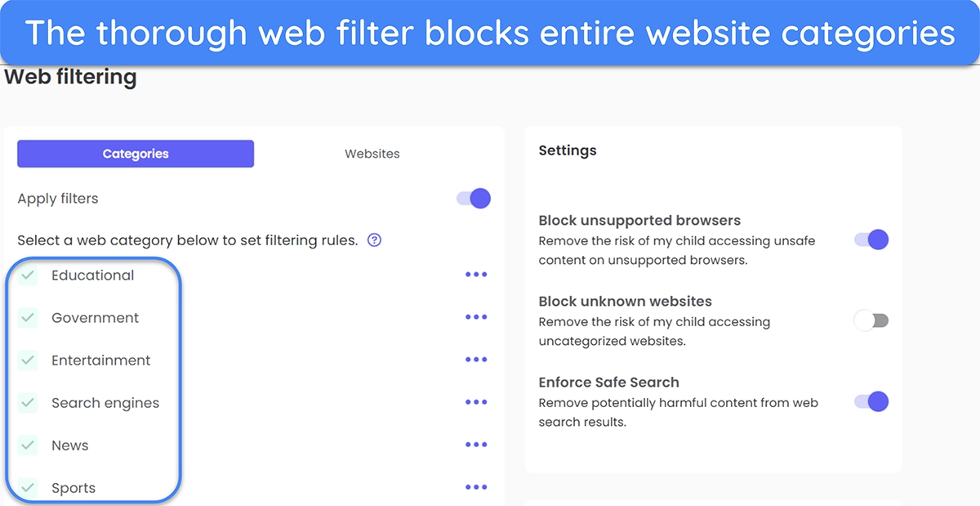Enable Block unknown websites toggle
The width and height of the screenshot is (980, 506).
click(x=871, y=320)
